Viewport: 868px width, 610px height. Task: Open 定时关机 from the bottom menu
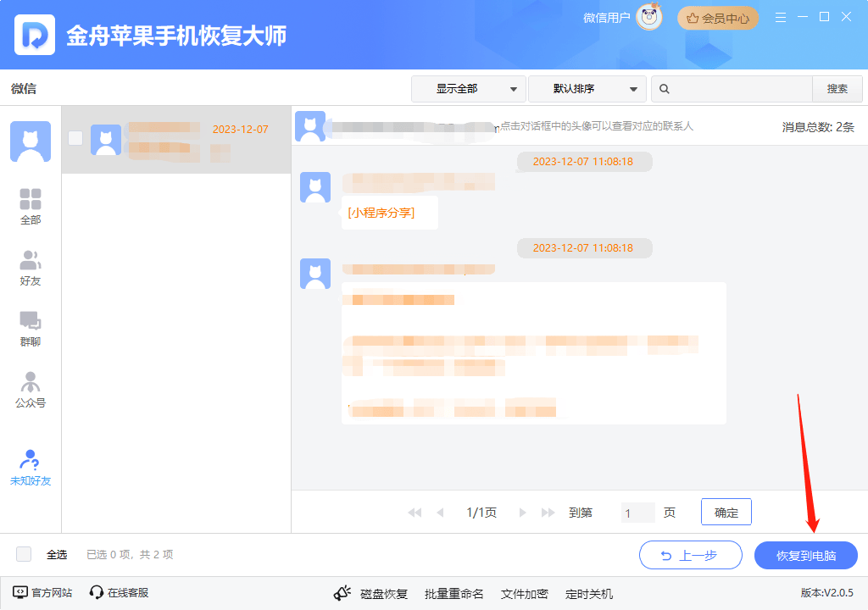[588, 593]
